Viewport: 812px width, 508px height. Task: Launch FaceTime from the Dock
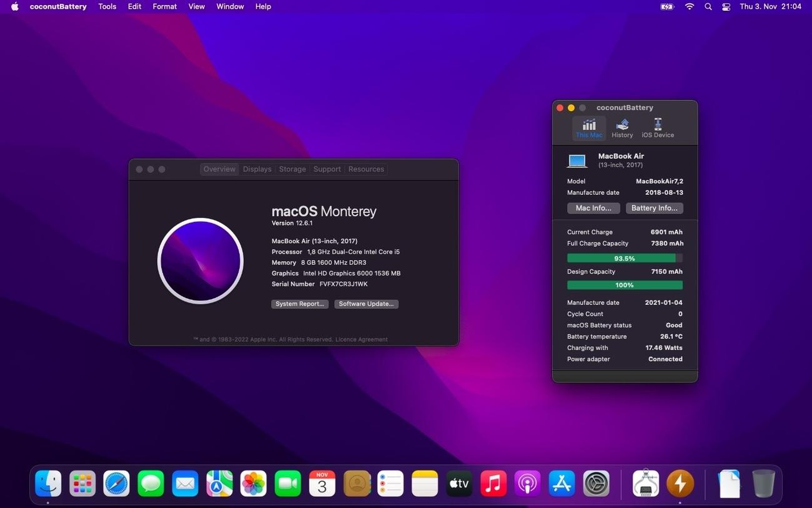(288, 484)
